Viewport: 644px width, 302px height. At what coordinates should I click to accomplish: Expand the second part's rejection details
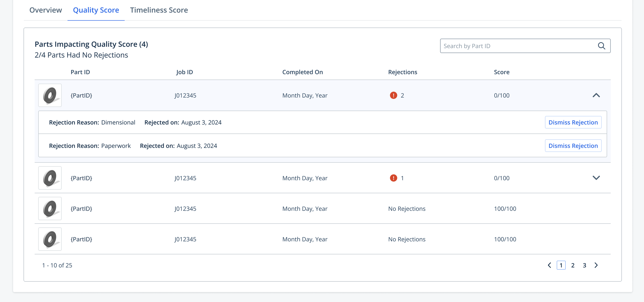coord(596,178)
